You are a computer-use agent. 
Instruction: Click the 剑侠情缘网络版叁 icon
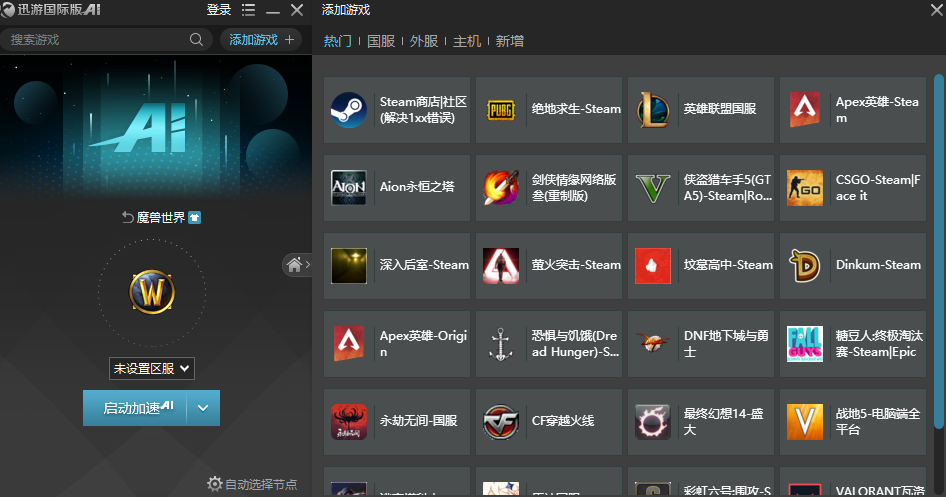click(x=501, y=188)
